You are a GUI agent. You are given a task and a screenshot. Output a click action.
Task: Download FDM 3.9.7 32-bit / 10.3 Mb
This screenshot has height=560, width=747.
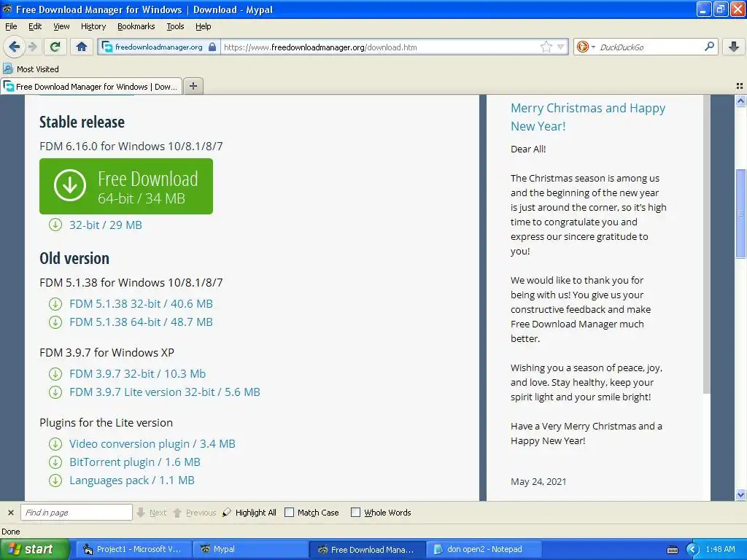click(138, 373)
